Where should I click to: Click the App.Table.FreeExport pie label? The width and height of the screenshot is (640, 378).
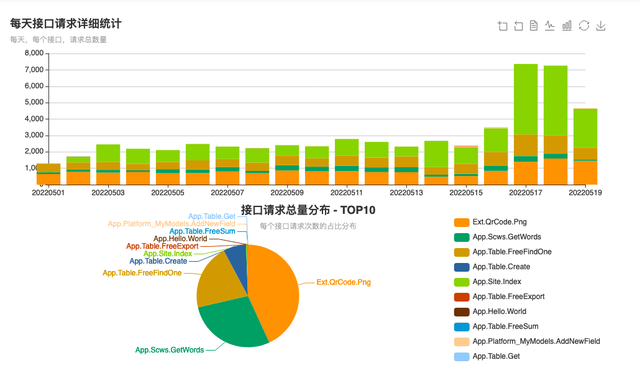click(x=162, y=246)
